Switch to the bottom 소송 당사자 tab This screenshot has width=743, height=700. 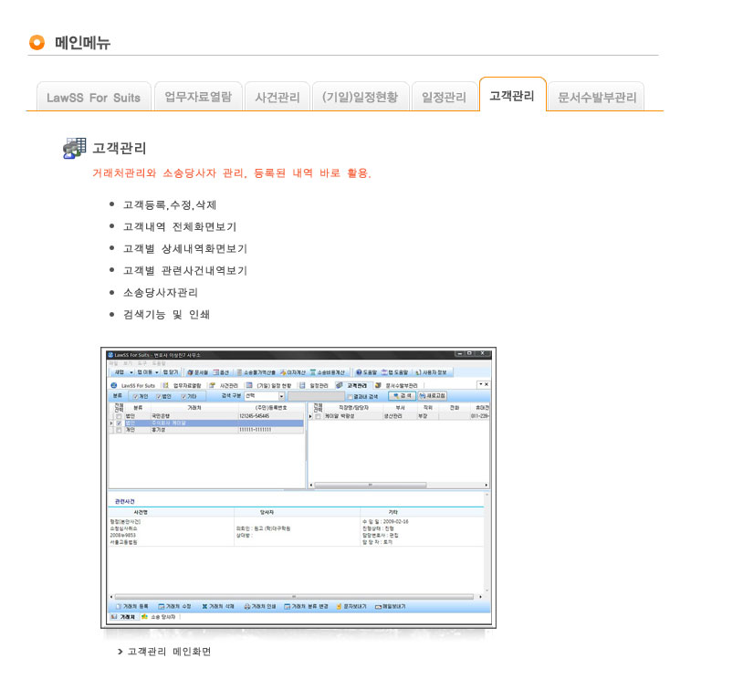pos(159,617)
